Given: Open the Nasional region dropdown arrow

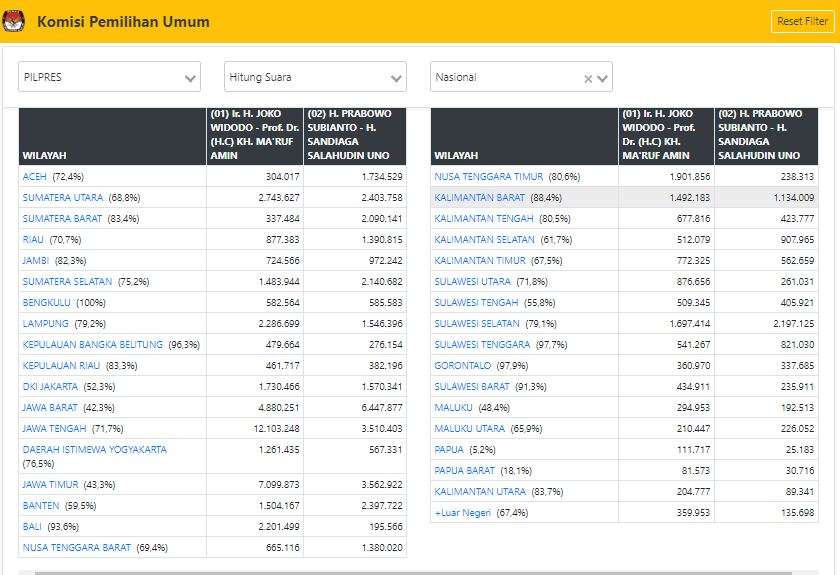Looking at the screenshot, I should pos(603,78).
